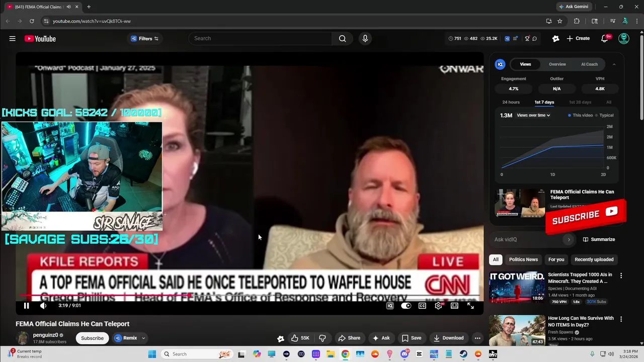This screenshot has width=644, height=362.
Task: Start voice search with the microphone
Action: point(365,39)
